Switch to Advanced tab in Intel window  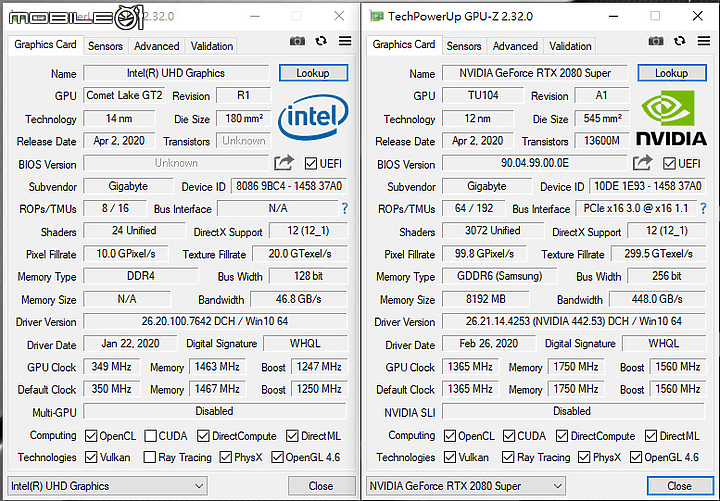(x=157, y=46)
